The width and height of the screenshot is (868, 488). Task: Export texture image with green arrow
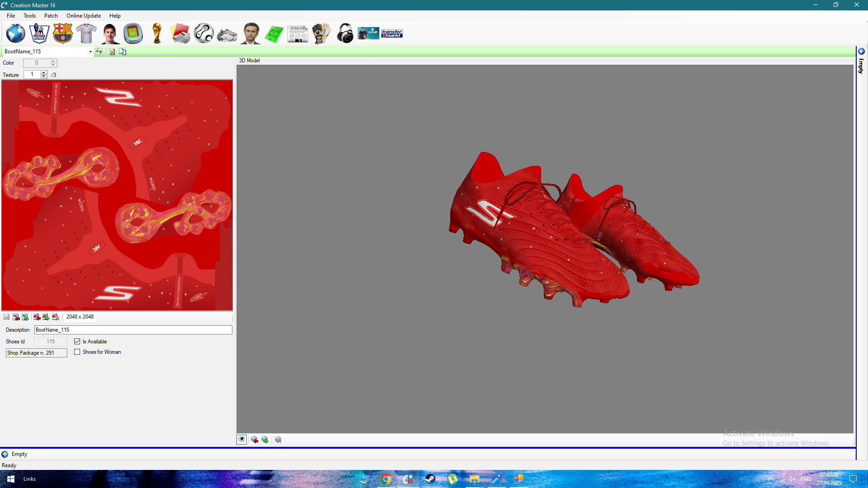25,317
